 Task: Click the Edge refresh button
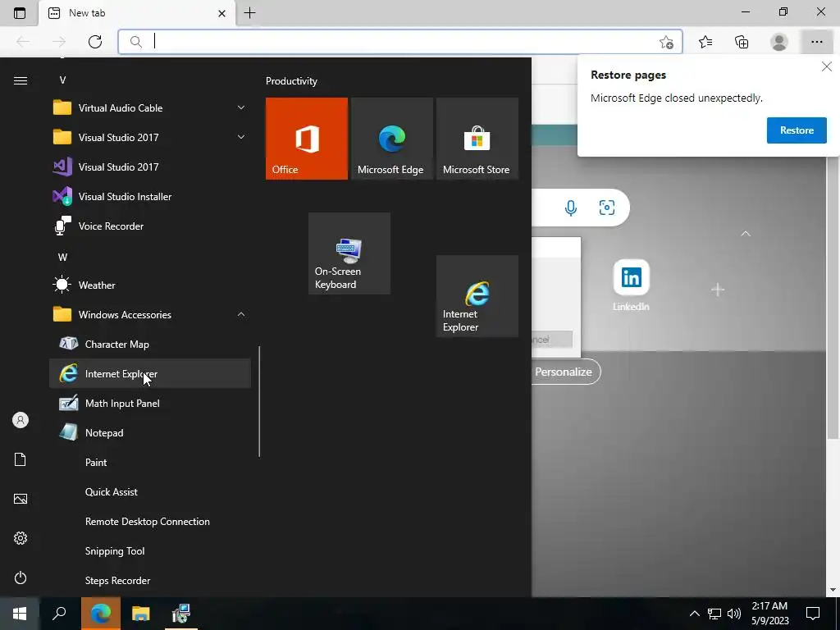pyautogui.click(x=95, y=42)
